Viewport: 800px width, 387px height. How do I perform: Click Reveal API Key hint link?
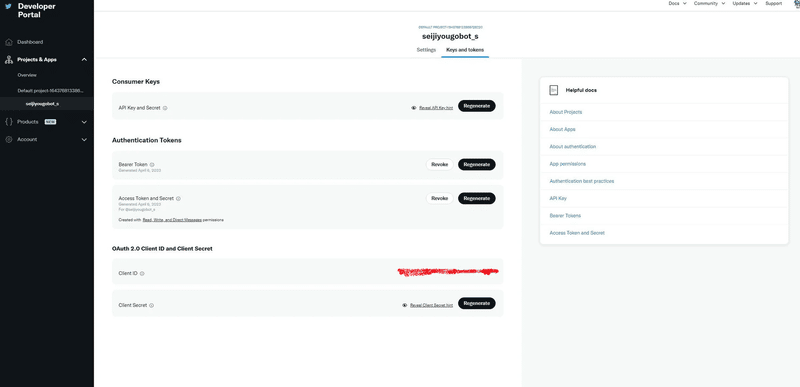coord(436,108)
